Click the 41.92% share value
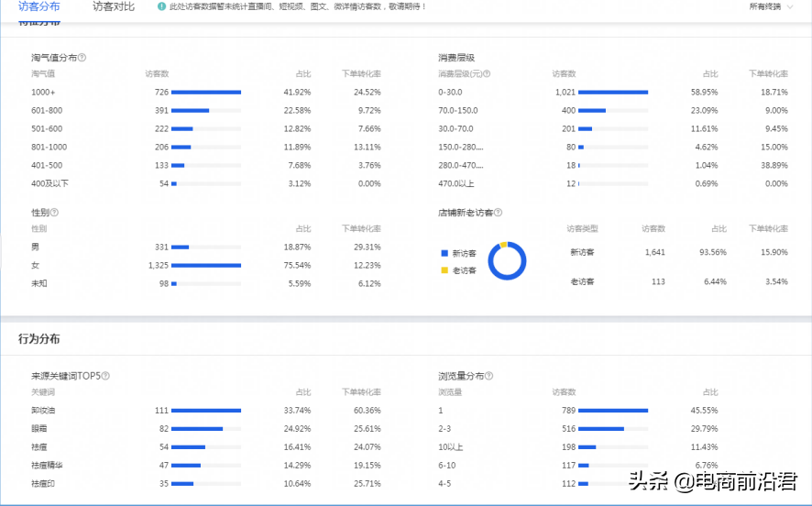This screenshot has width=812, height=506. point(297,93)
